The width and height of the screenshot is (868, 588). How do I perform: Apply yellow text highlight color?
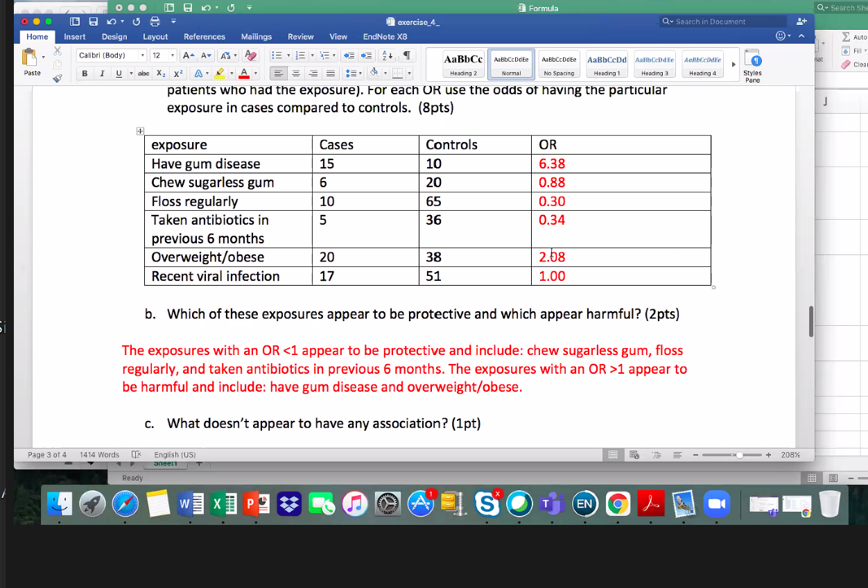220,73
